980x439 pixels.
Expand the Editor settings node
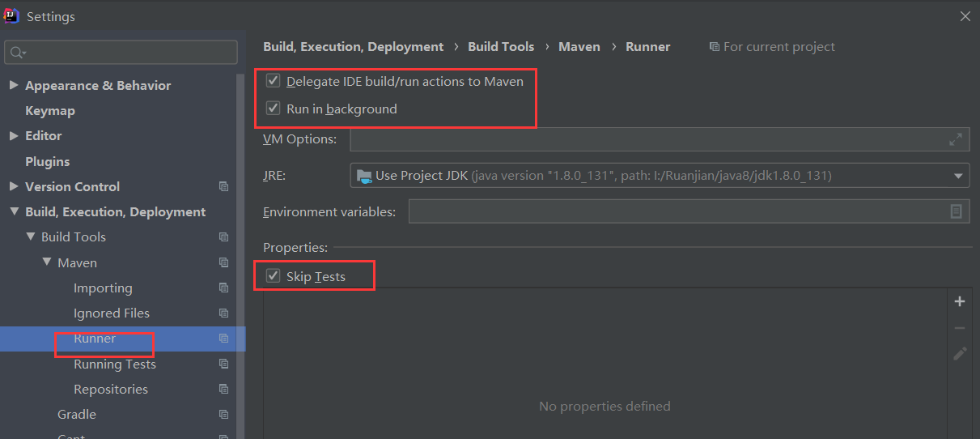pyautogui.click(x=14, y=136)
